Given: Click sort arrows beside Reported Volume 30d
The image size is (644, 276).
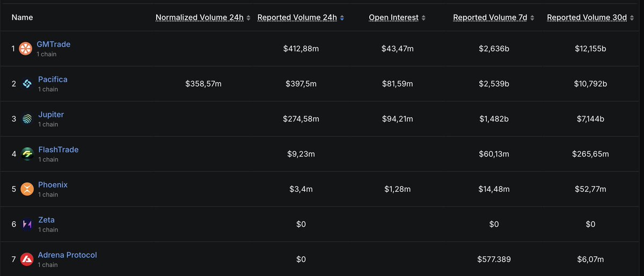Looking at the screenshot, I should tap(632, 18).
